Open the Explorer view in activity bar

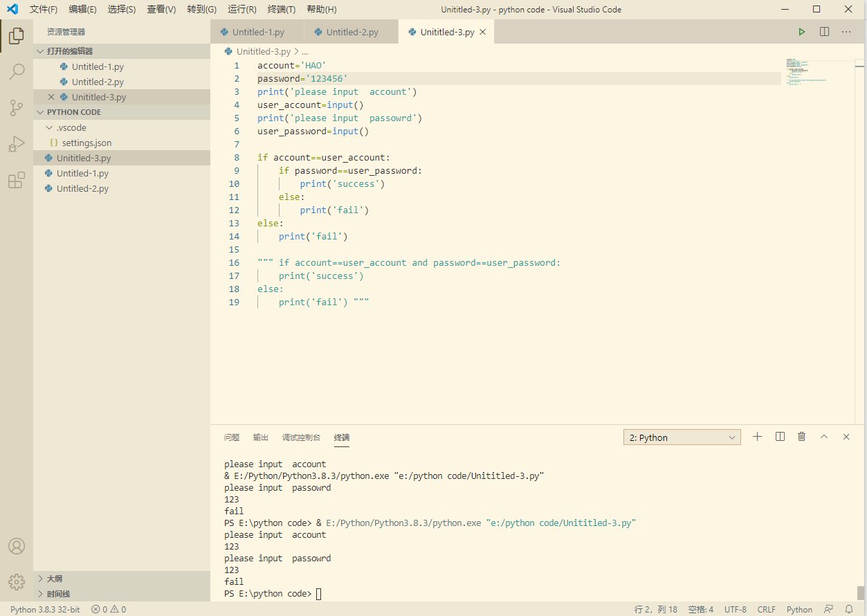pyautogui.click(x=17, y=35)
